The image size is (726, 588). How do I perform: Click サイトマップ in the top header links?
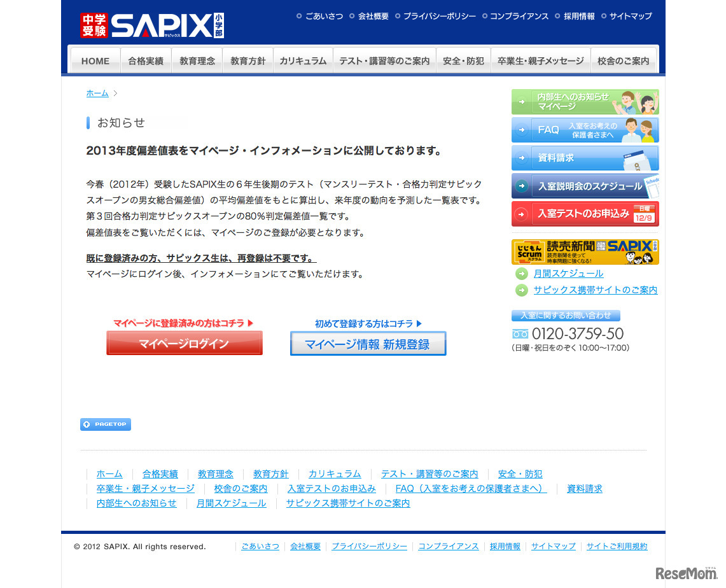tap(631, 16)
